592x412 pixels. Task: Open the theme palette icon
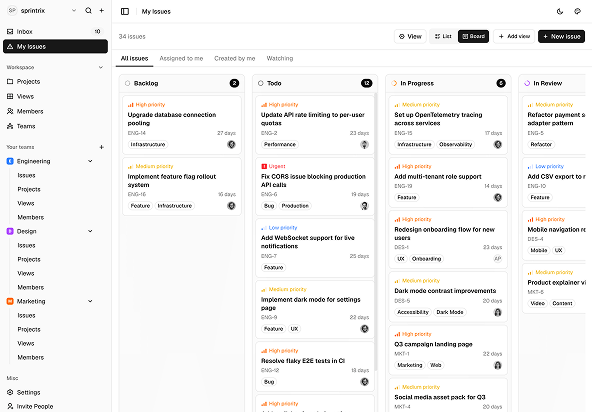click(x=577, y=11)
